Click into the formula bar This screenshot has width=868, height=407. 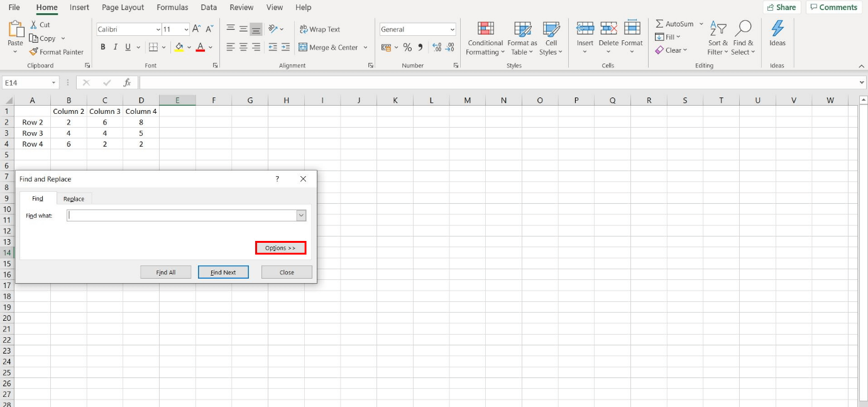[x=498, y=82]
